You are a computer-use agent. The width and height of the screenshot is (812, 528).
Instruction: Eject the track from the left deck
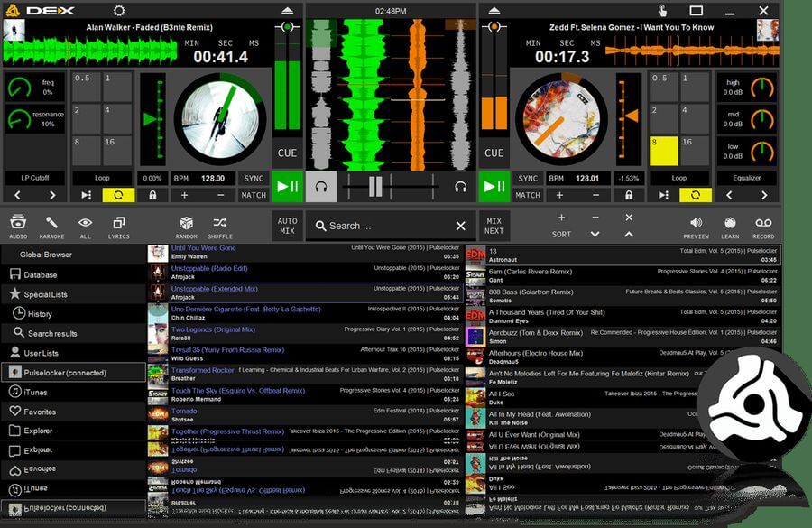pyautogui.click(x=288, y=10)
